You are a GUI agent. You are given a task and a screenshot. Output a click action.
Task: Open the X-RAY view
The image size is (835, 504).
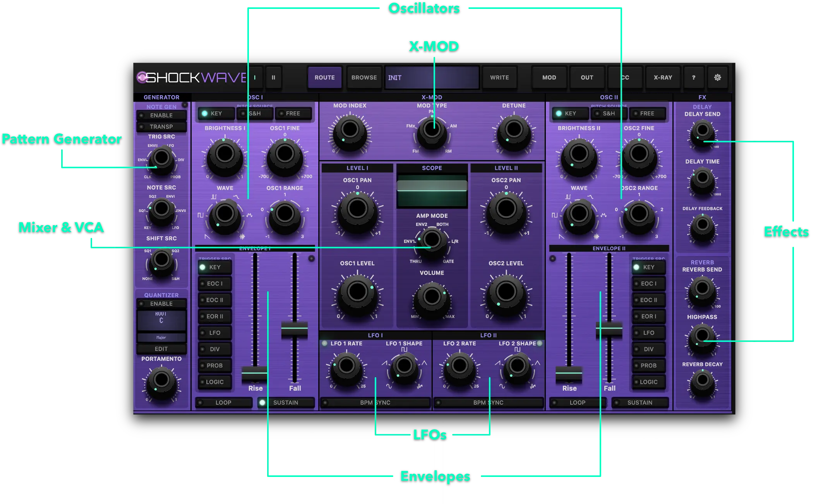pyautogui.click(x=663, y=77)
